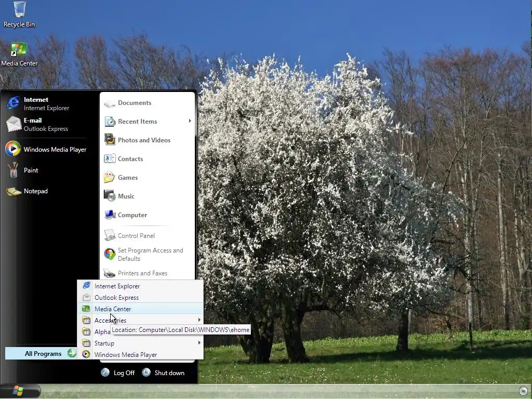The width and height of the screenshot is (532, 399).
Task: Click the 'Computer' label text
Action: [132, 215]
